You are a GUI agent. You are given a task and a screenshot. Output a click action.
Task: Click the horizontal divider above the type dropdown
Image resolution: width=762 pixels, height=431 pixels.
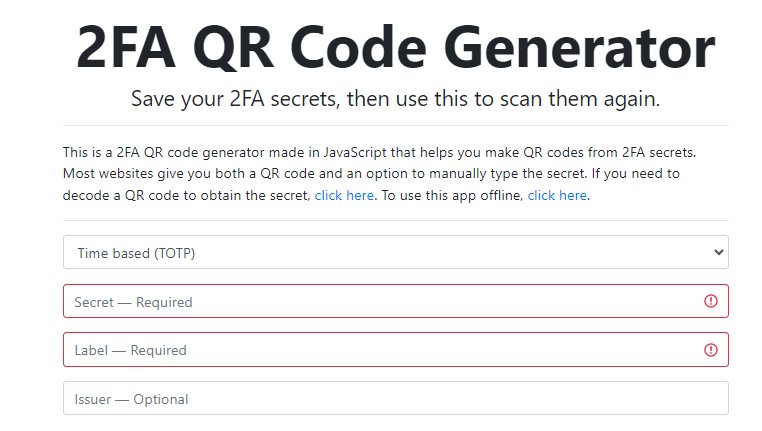[x=395, y=220]
